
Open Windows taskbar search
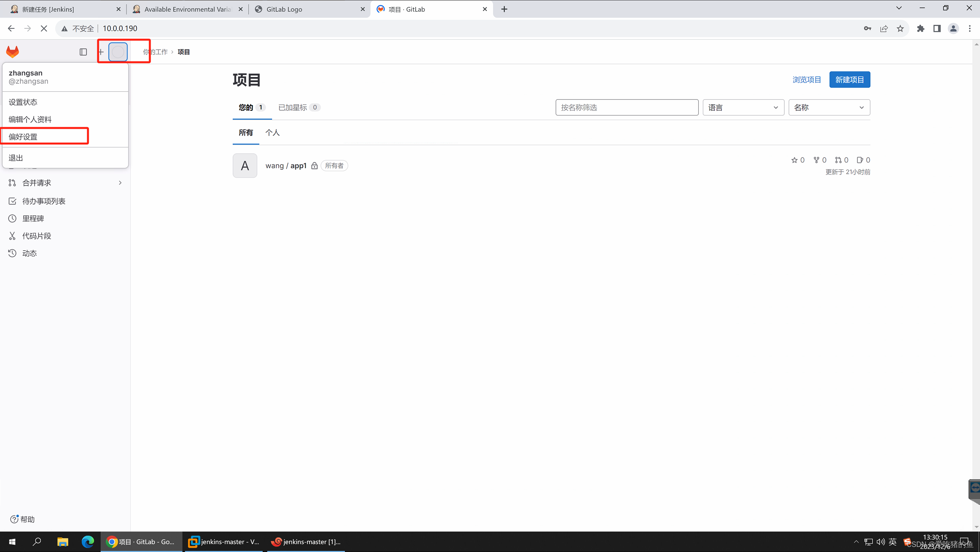point(37,541)
